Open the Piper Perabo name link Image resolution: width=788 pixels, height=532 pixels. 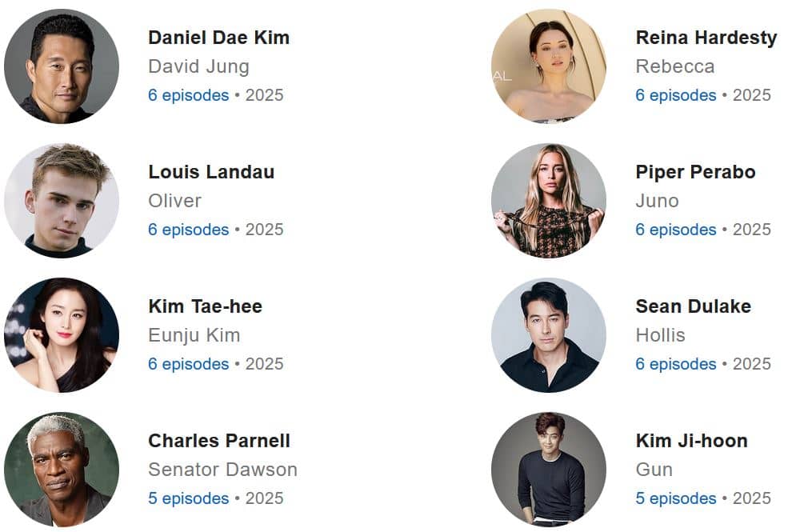[x=695, y=172]
